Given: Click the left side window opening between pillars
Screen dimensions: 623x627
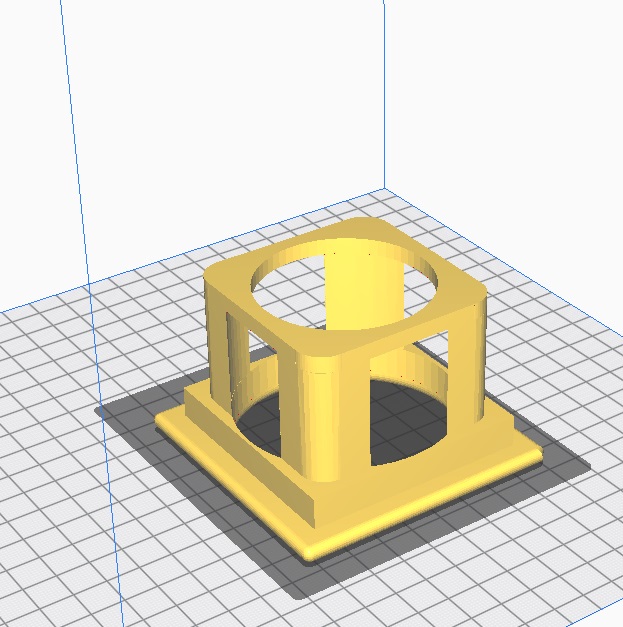Looking at the screenshot, I should (x=255, y=400).
